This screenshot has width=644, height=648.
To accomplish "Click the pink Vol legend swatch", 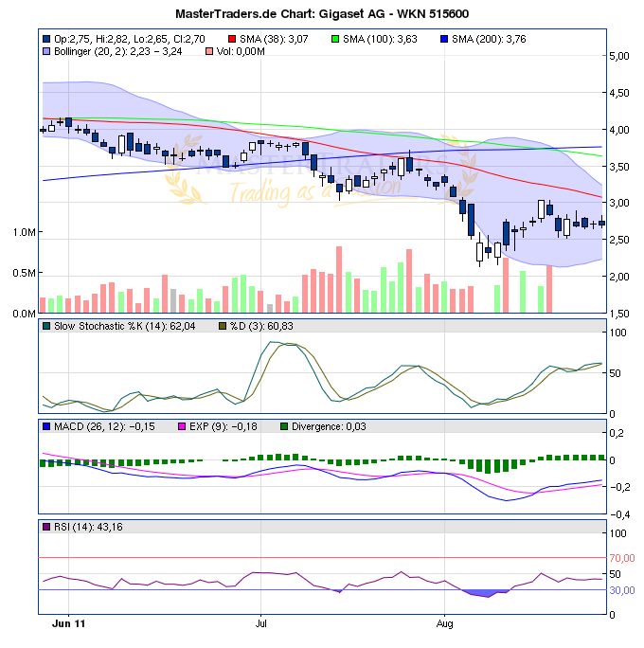I will pyautogui.click(x=209, y=52).
